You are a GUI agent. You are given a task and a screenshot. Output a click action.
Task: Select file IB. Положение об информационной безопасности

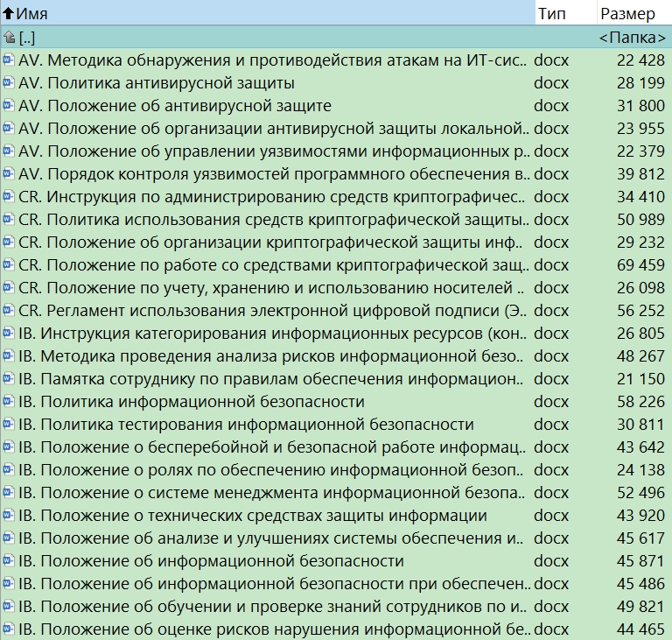[x=336, y=560]
